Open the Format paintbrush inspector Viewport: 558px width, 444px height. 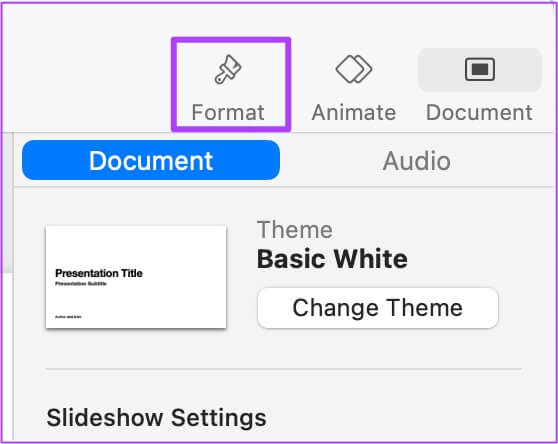[x=228, y=69]
